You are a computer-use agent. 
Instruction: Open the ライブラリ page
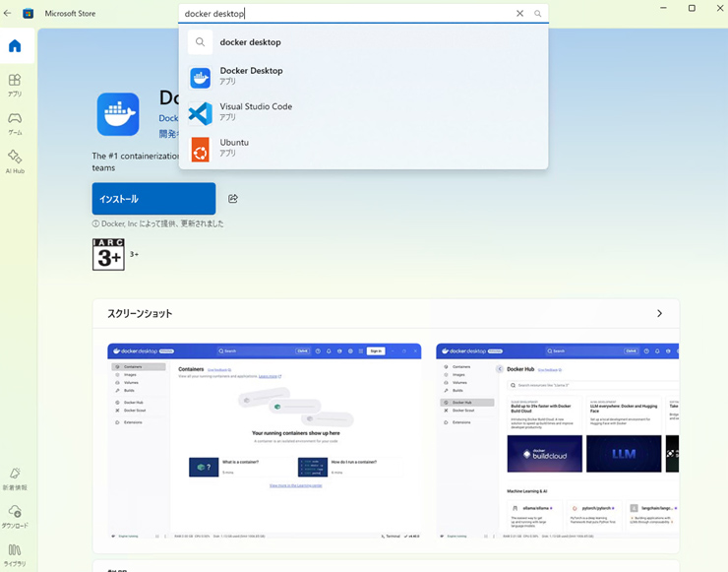click(x=15, y=554)
